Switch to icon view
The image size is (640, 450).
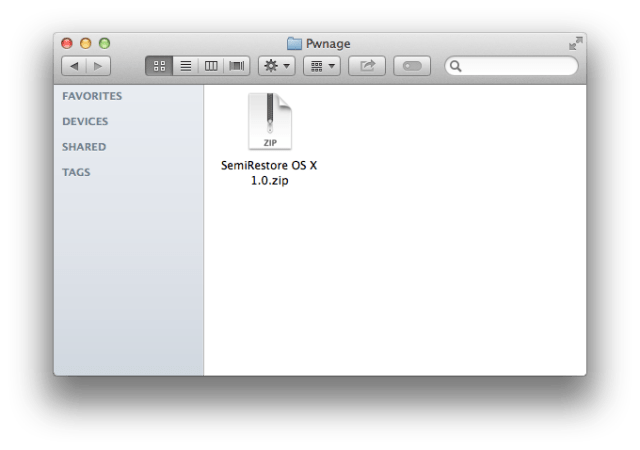tap(159, 66)
